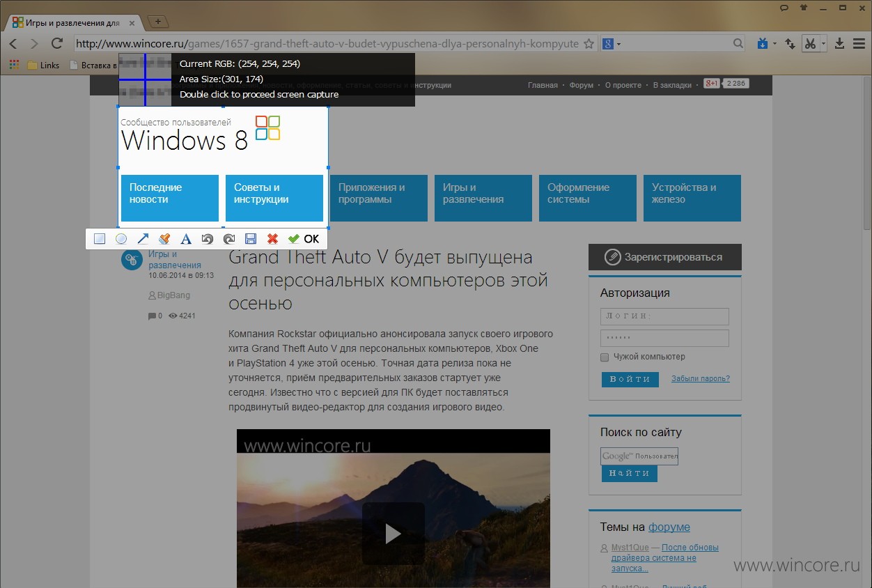Open 'О проекте' in top menu
The width and height of the screenshot is (872, 588).
pyautogui.click(x=623, y=85)
